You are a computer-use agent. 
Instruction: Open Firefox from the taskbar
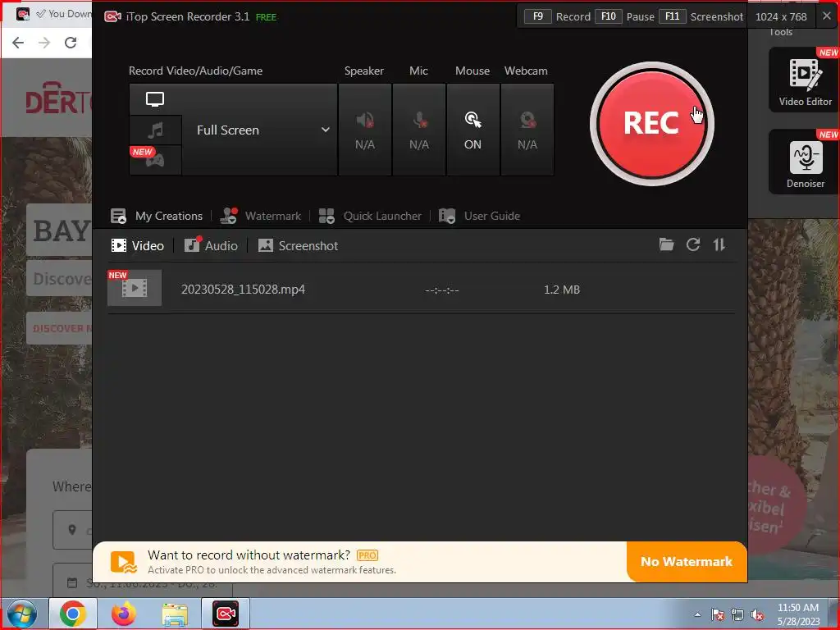pos(124,614)
